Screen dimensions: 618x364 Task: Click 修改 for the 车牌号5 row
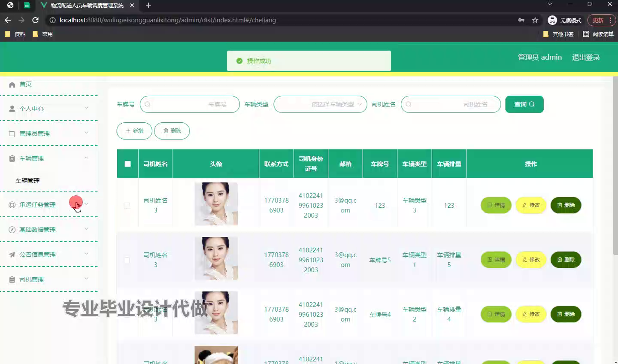531,260
